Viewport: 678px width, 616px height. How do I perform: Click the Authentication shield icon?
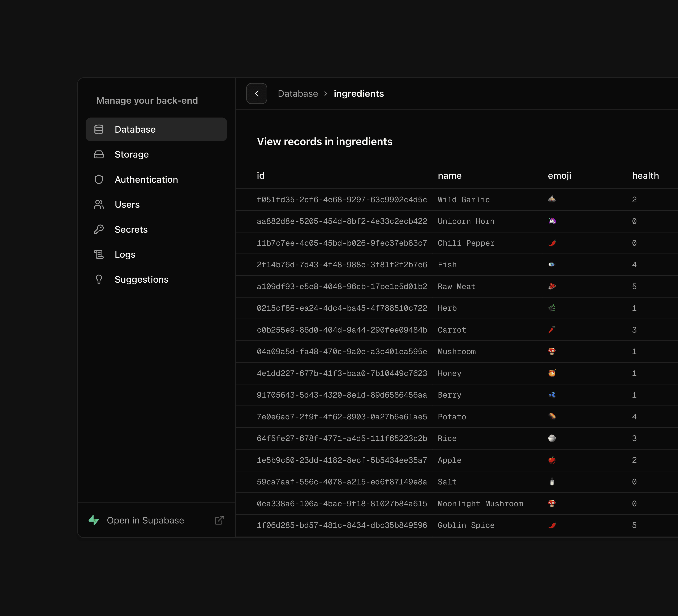[99, 179]
